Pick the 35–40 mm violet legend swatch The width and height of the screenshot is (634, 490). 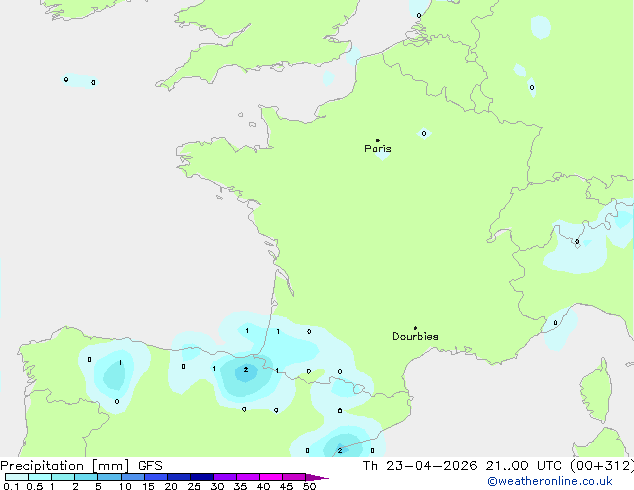click(248, 477)
